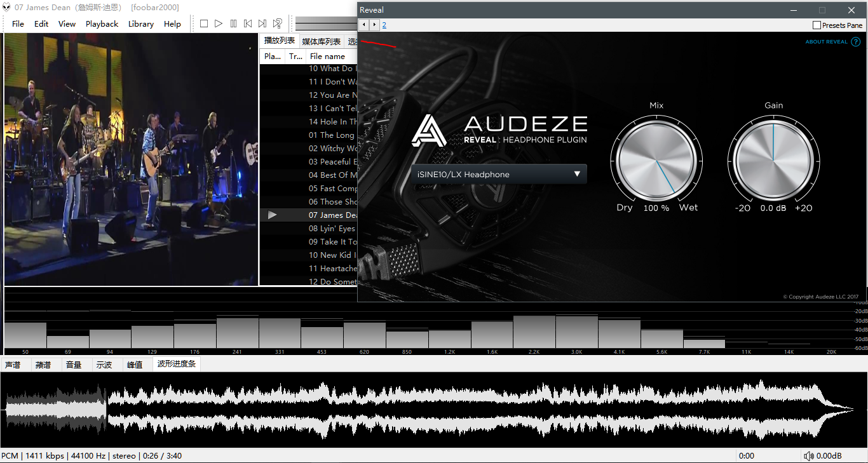The height and width of the screenshot is (463, 868).
Task: Click the left arrow preset stepper
Action: [x=364, y=25]
